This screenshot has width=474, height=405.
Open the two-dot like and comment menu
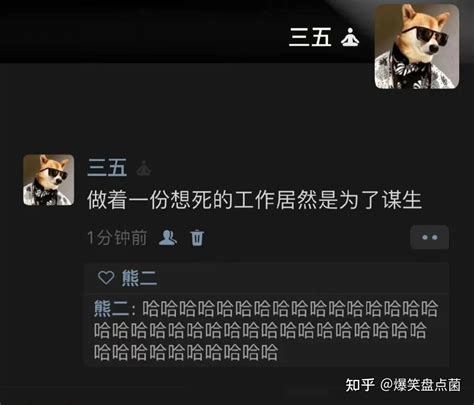point(430,237)
